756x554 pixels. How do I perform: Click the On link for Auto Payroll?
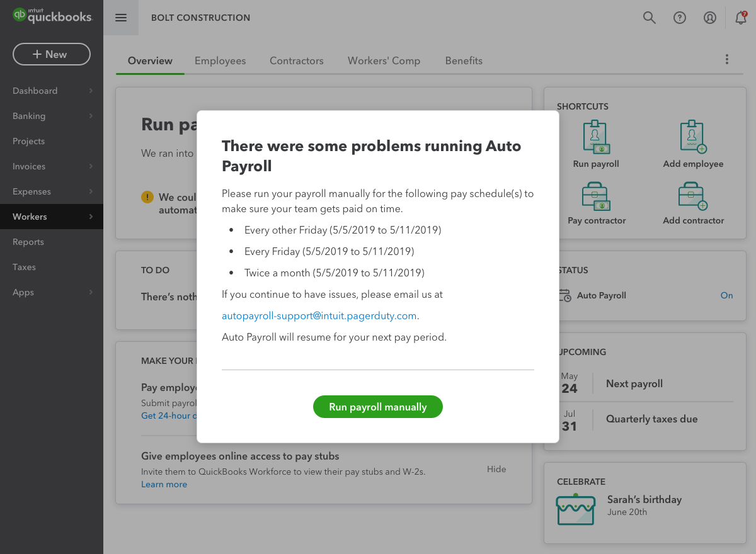(726, 295)
